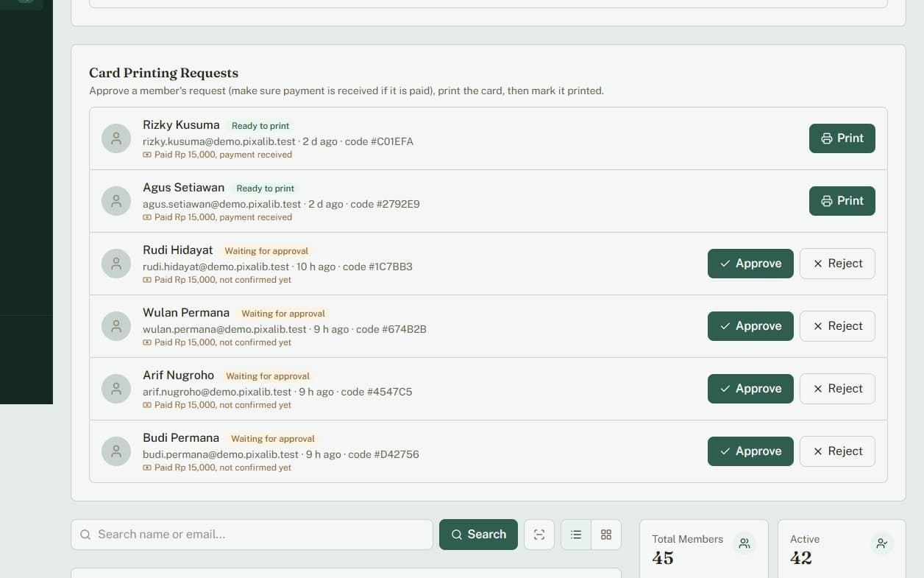924x578 pixels.
Task: Switch to list view
Action: (x=576, y=535)
